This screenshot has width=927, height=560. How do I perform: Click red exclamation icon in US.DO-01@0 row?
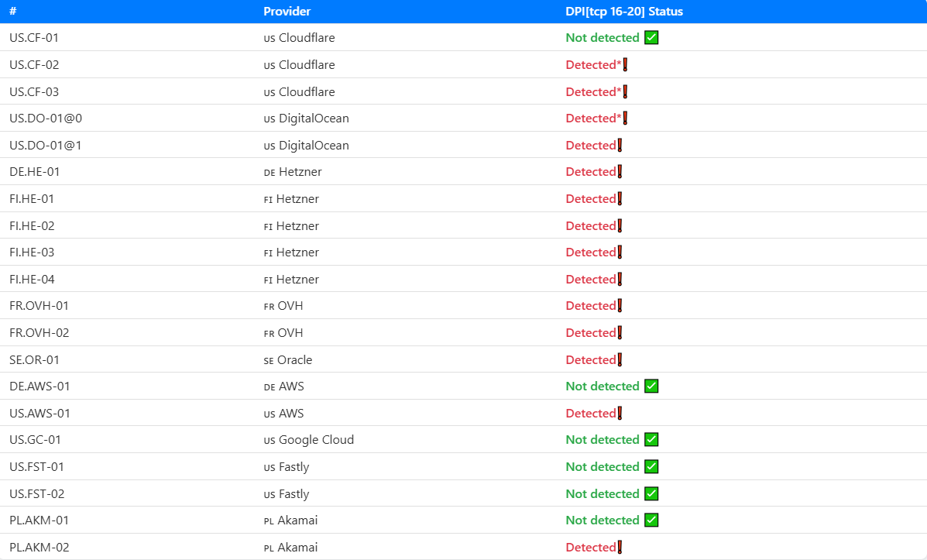(x=625, y=119)
